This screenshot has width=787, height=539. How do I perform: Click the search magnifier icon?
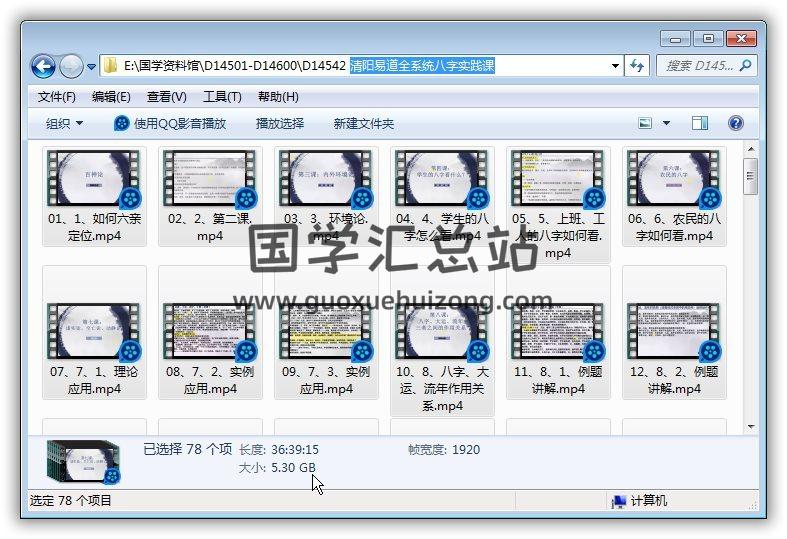[745, 65]
